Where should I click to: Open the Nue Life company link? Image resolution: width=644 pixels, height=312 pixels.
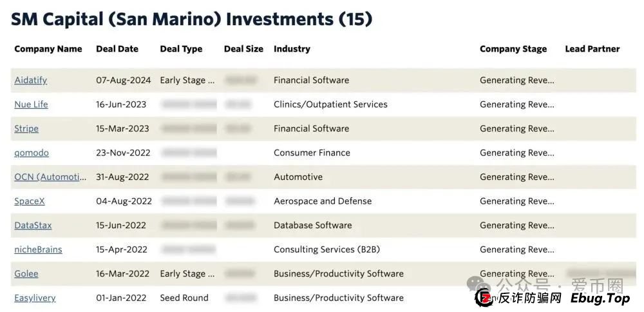click(x=31, y=104)
